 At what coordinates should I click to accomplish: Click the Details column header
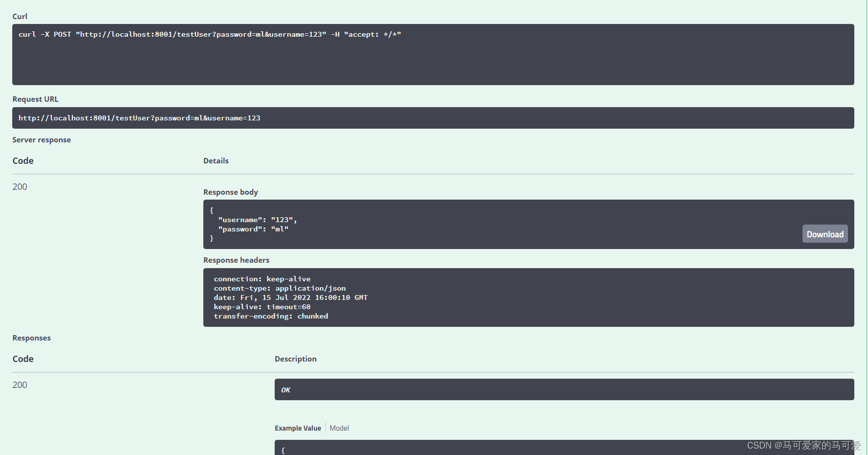pyautogui.click(x=216, y=161)
